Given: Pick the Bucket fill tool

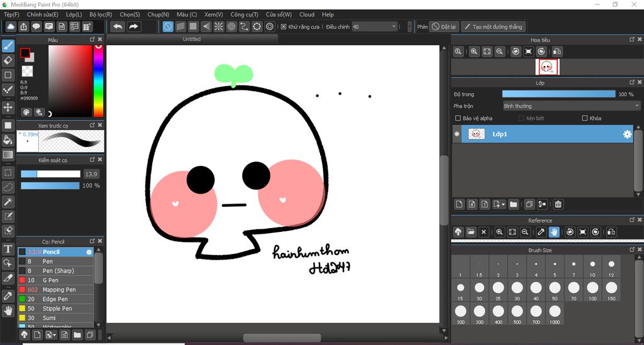Looking at the screenshot, I should pos(8,140).
